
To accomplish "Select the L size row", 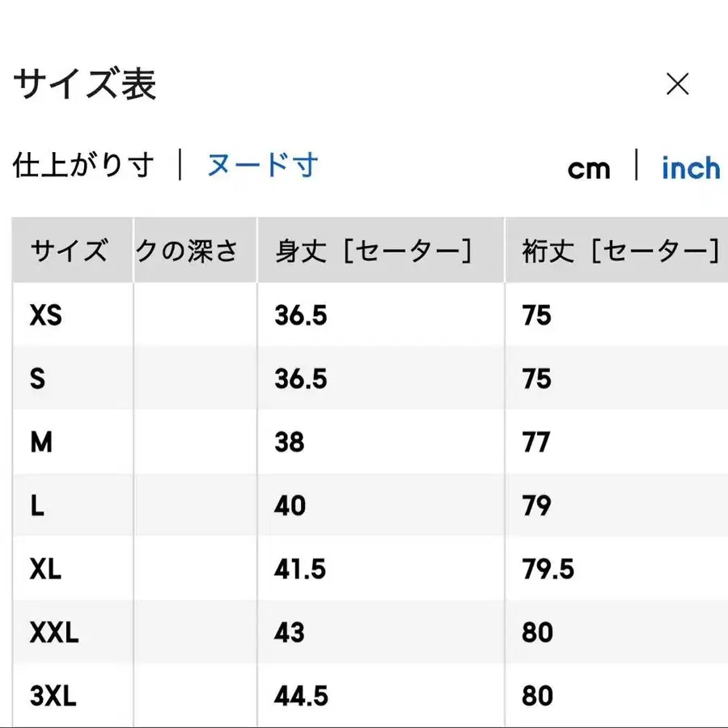I will pos(36,506).
